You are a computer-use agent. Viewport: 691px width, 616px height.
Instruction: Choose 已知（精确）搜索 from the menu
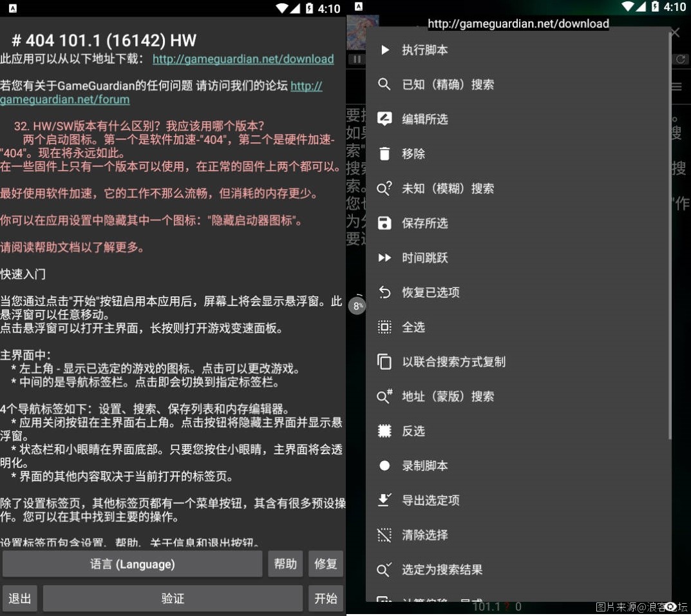click(x=518, y=84)
